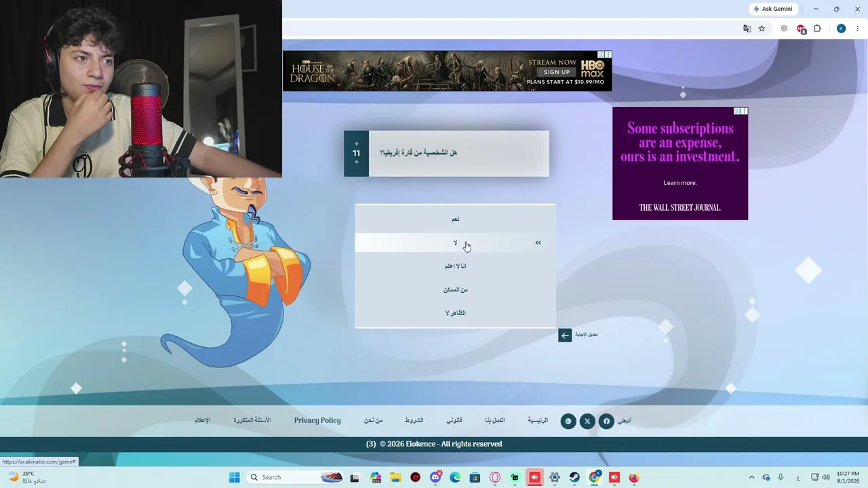Click the microphone tray icon
Viewport: 868px width, 488px height.
click(x=781, y=477)
